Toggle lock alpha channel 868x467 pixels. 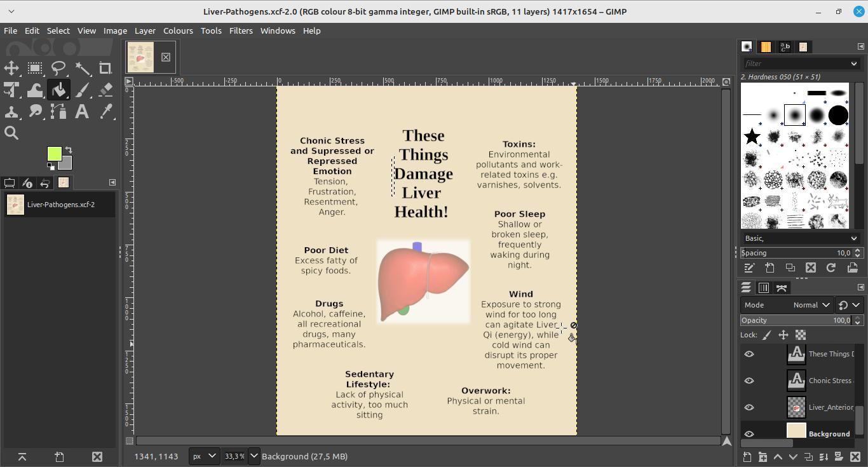801,335
